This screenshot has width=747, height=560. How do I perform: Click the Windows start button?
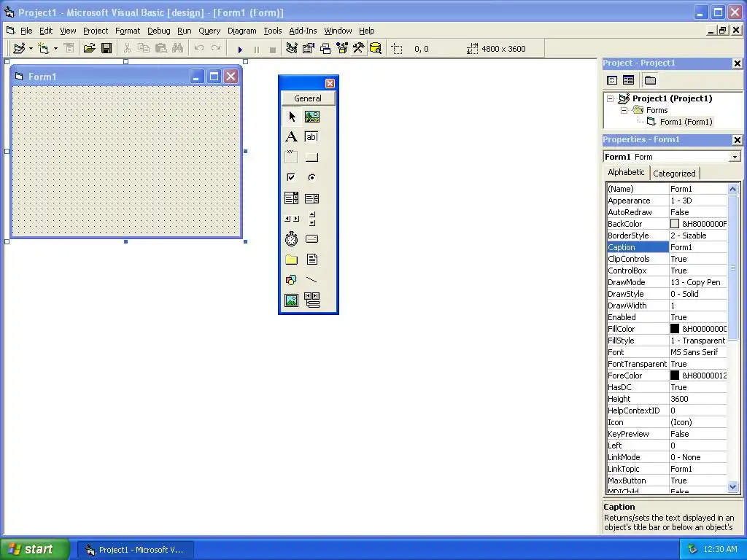click(x=34, y=549)
